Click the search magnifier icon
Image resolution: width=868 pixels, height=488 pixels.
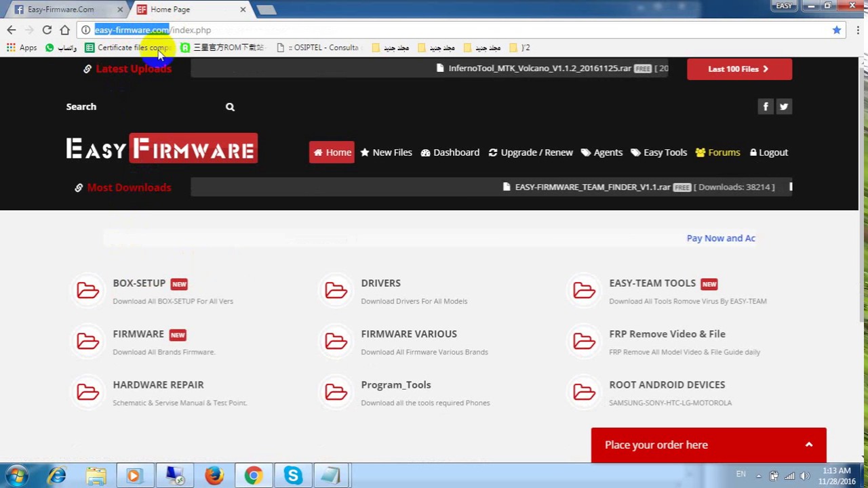(230, 106)
